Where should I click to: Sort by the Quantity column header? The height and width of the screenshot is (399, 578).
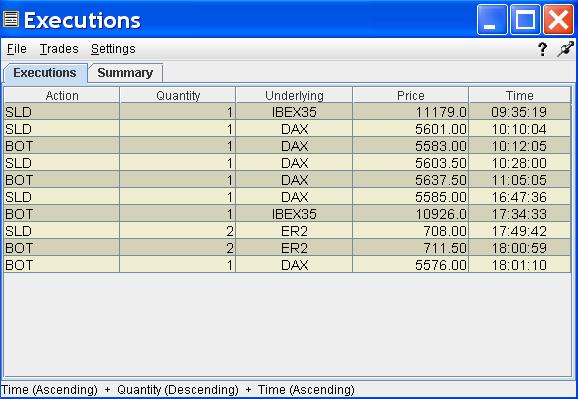pos(178,96)
